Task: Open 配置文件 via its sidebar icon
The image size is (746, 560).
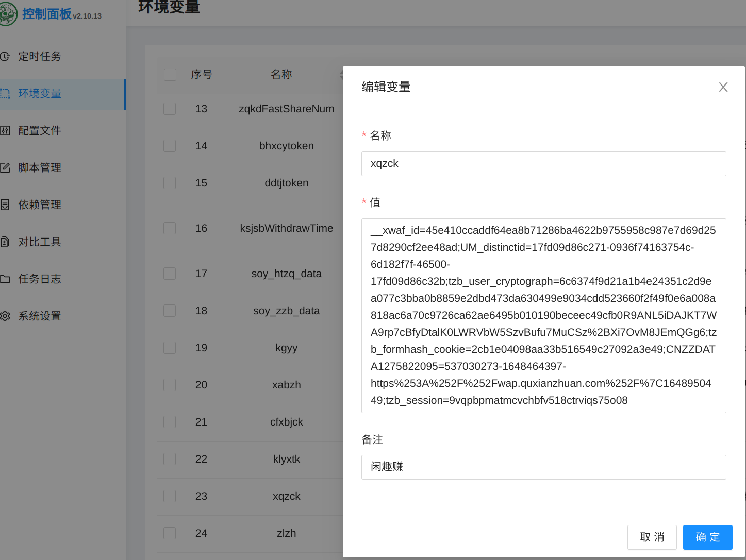Action: click(6, 130)
